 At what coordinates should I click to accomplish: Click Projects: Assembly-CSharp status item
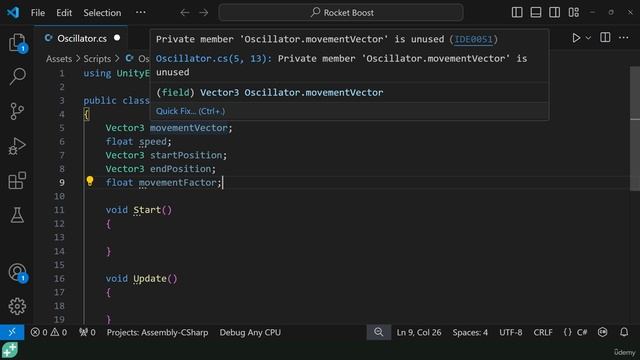(158, 332)
